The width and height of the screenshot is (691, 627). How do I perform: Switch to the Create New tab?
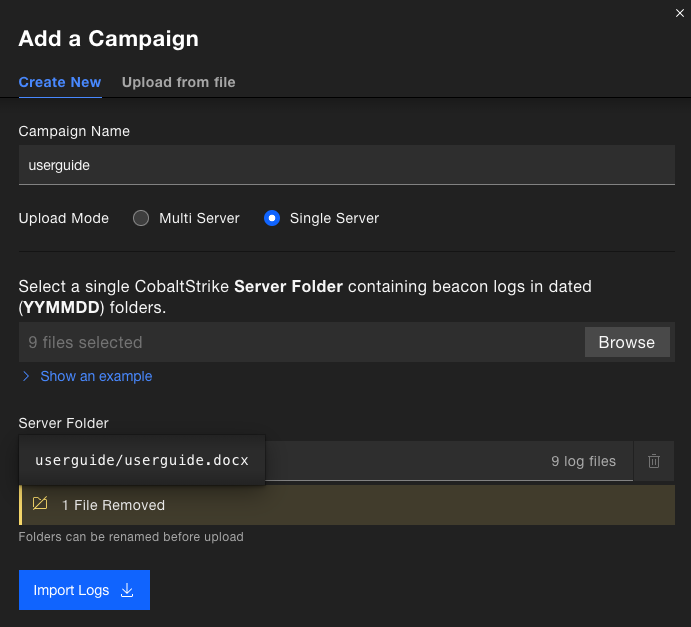(60, 82)
